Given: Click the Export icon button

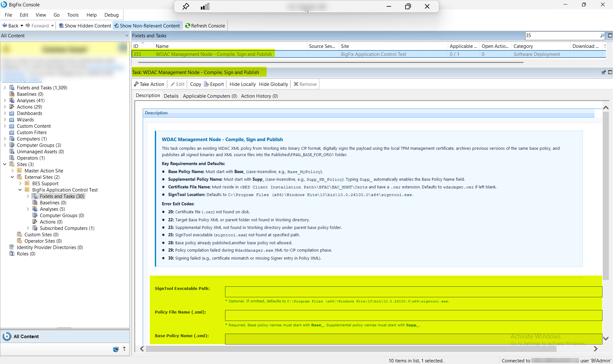Looking at the screenshot, I should pos(214,84).
